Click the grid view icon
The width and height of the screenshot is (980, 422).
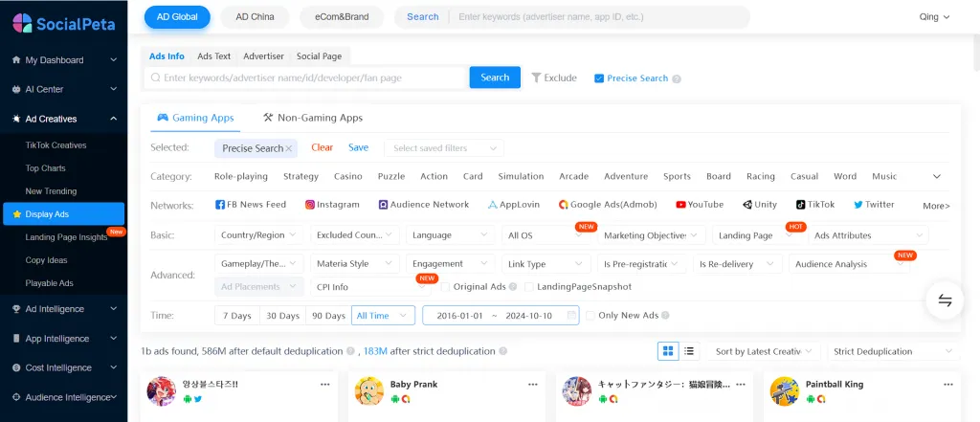(x=669, y=351)
